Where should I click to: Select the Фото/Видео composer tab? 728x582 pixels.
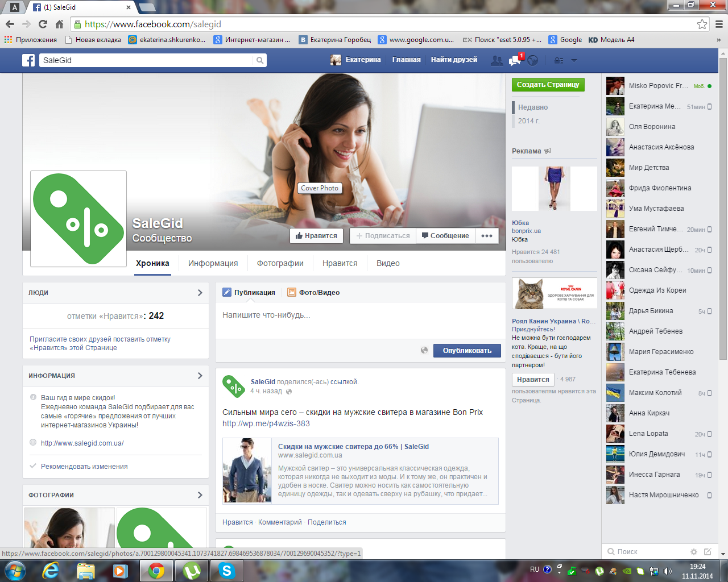(313, 293)
